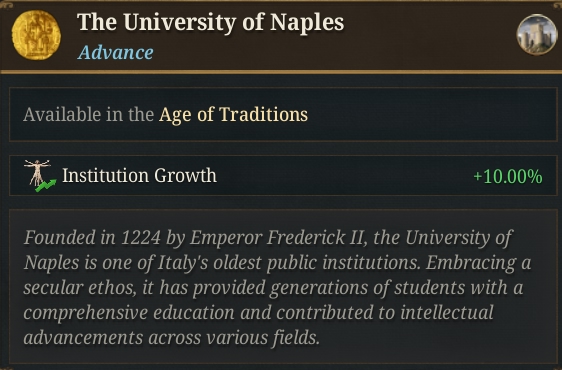This screenshot has height=370, width=562.
Task: Click advancements across various fields line
Action: (x=171, y=338)
